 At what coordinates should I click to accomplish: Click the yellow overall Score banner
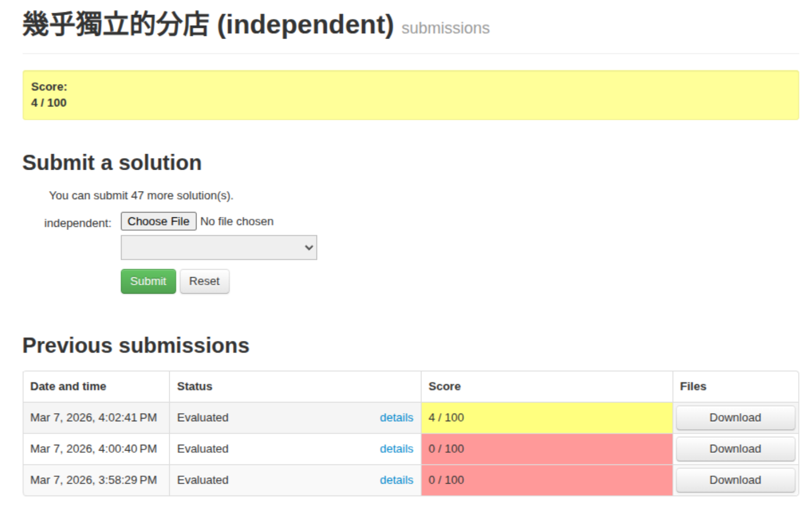pos(410,95)
